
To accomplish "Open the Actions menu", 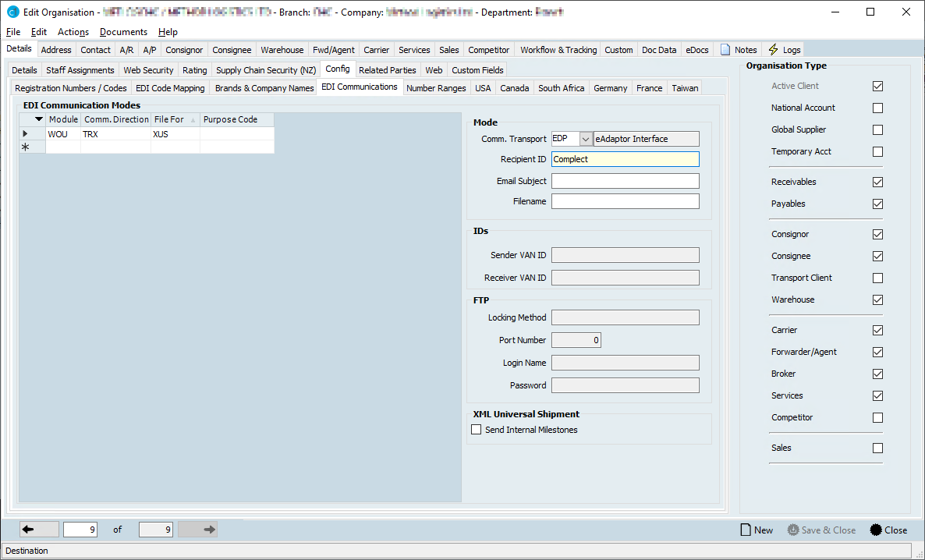I will pos(73,32).
